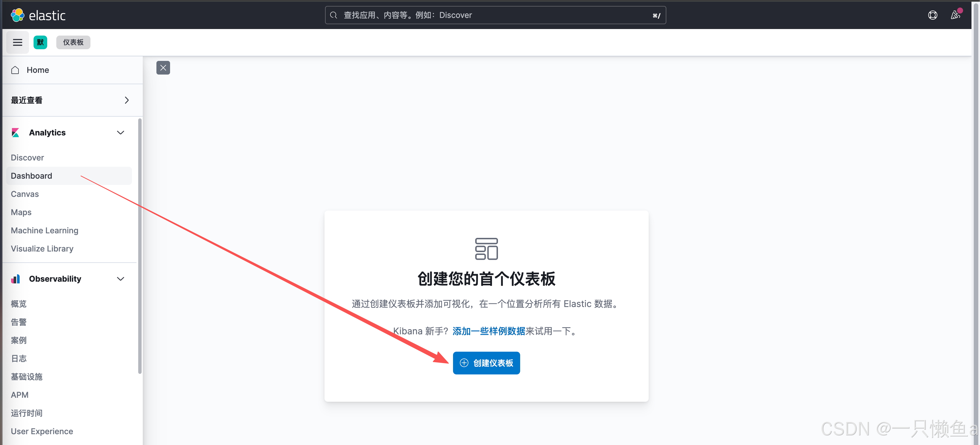Close the navigation panel with X
Viewport: 980px width, 445px height.
[163, 68]
